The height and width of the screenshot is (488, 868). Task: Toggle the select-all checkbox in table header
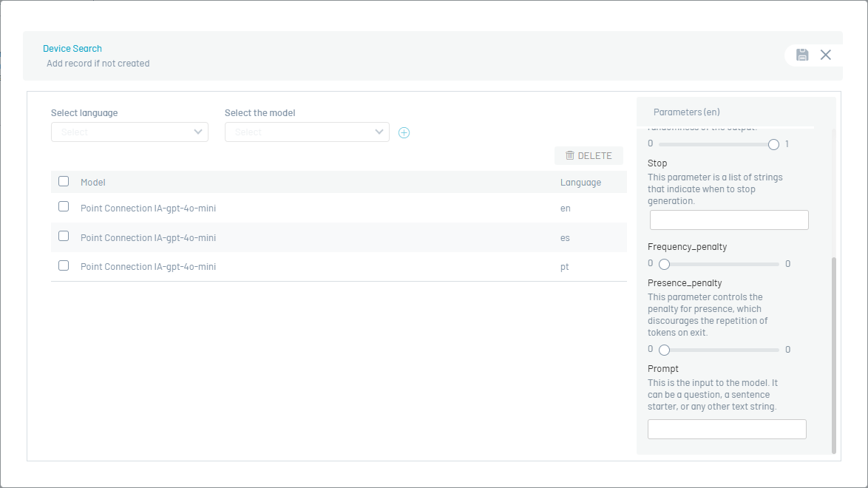click(x=64, y=181)
